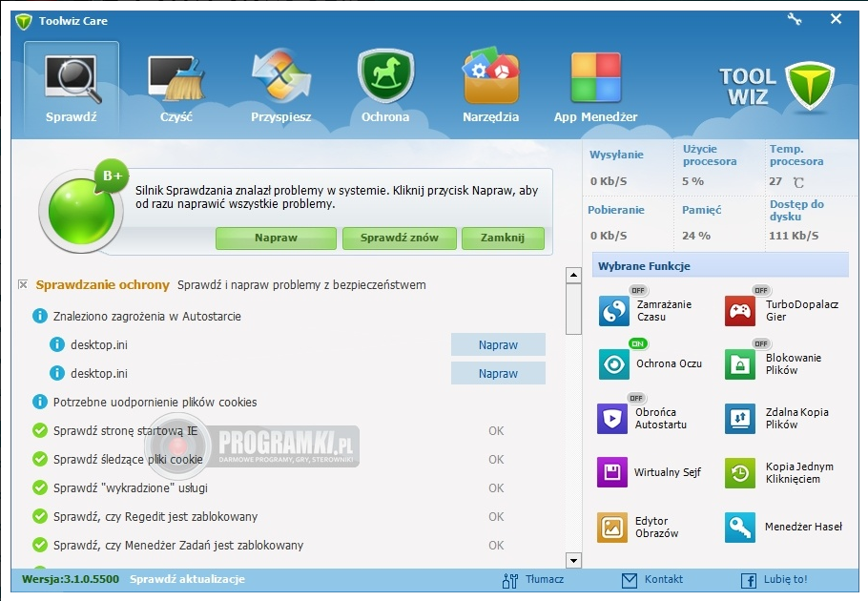Screen dimensions: 868x601
Task: Click the Facebook Lubię to! icon
Action: tap(749, 580)
